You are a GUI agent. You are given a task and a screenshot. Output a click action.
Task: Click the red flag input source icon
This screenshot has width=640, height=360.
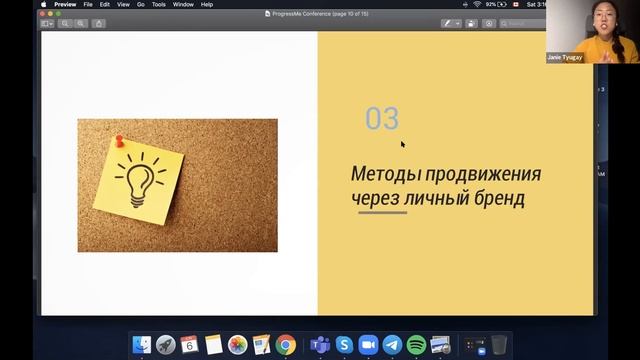(x=516, y=4)
